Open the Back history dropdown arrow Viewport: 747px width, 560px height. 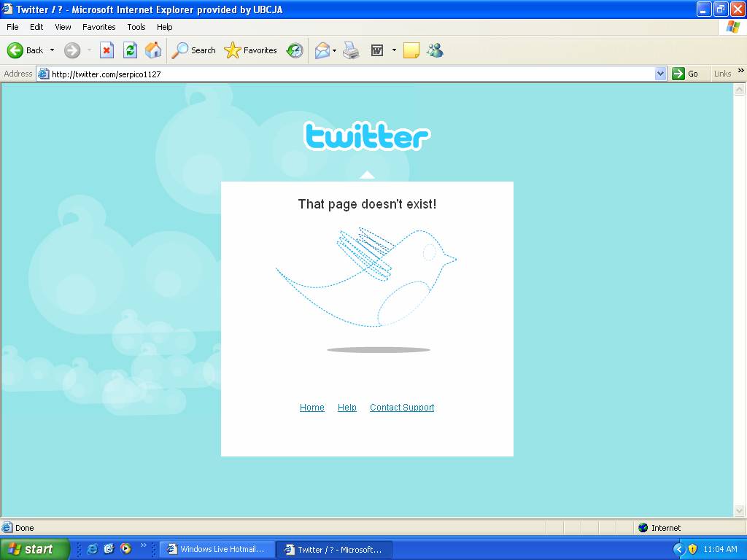pos(52,50)
